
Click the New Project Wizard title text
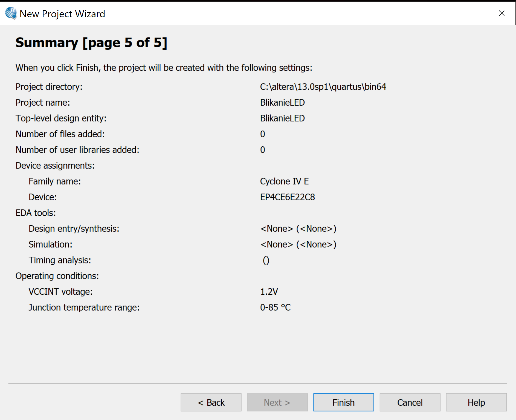(x=62, y=14)
